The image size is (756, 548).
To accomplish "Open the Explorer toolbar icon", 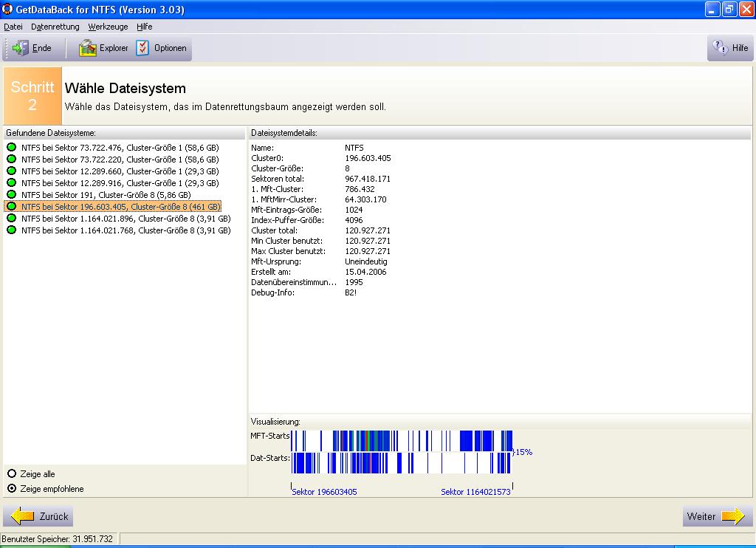I will (88, 48).
